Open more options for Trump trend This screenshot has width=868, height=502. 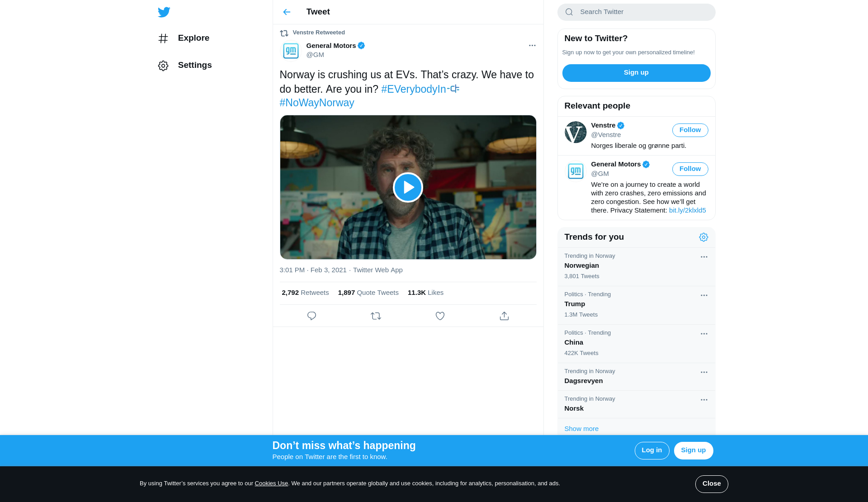pyautogui.click(x=704, y=295)
